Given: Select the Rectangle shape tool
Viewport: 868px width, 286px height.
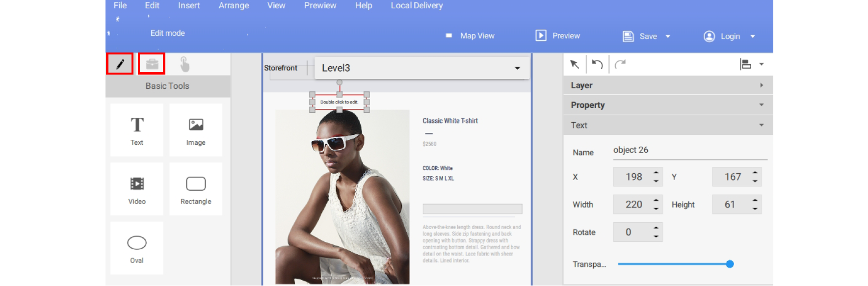Looking at the screenshot, I should tap(196, 189).
